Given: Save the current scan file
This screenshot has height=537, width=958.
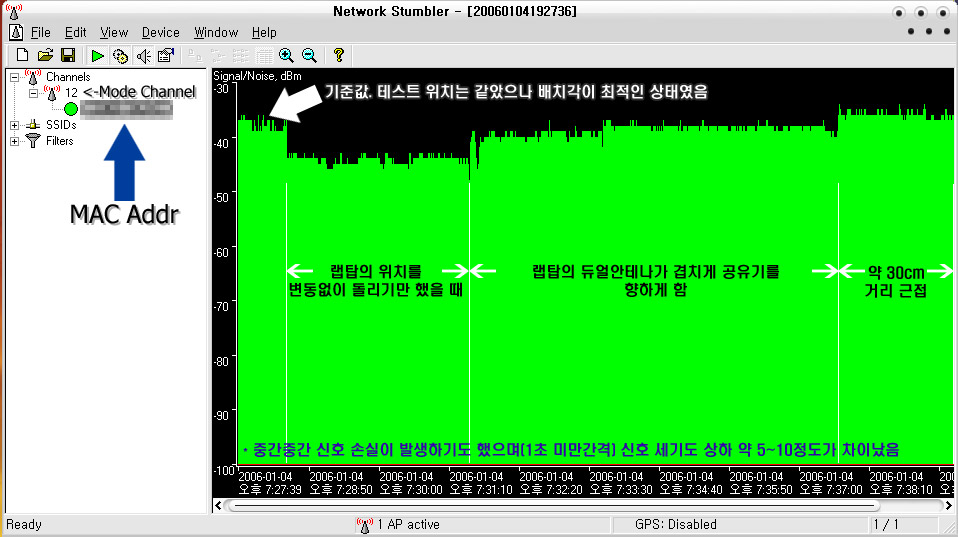Looking at the screenshot, I should pos(68,55).
